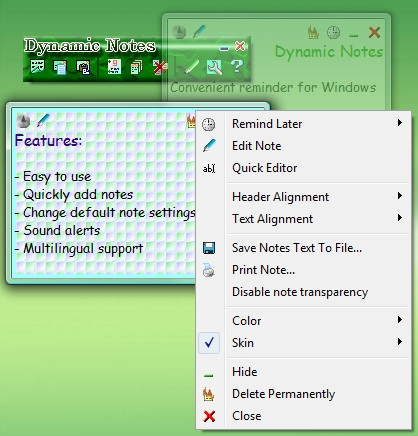The width and height of the screenshot is (418, 436).
Task: Click the '- Multilingual support' line
Action: pyautogui.click(x=79, y=249)
